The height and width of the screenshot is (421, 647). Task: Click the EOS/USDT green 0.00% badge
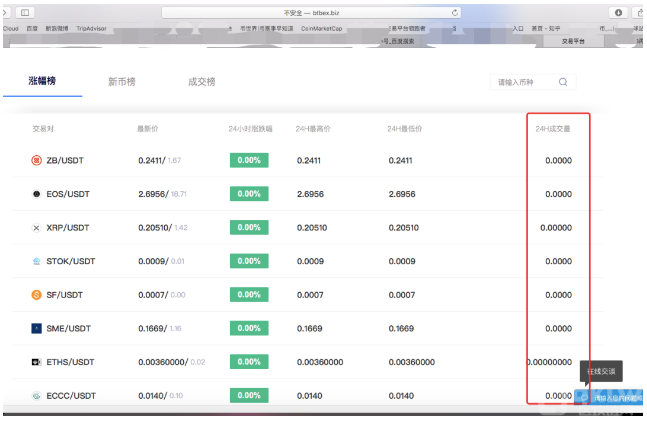249,194
